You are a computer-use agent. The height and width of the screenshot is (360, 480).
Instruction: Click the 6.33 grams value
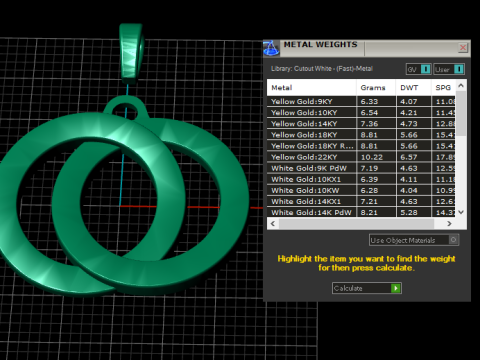coord(369,102)
